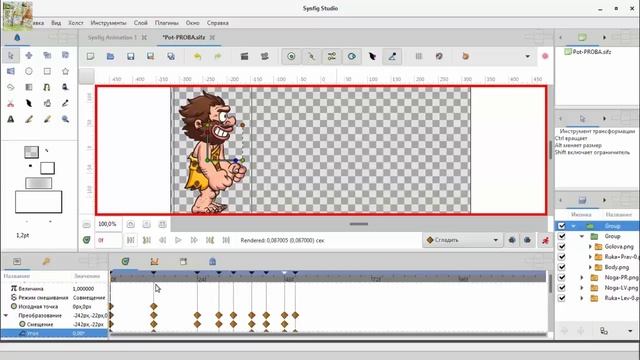
Task: Select the Star tool
Action: 65,71
